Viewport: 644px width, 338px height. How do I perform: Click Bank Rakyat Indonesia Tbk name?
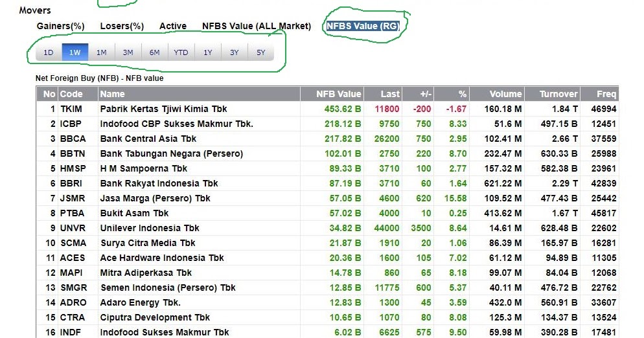(159, 184)
